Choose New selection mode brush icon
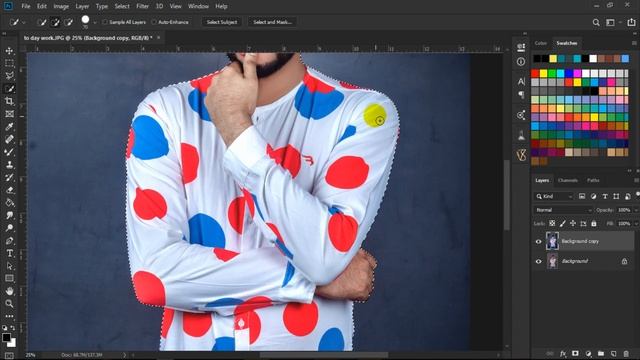 coord(41,22)
